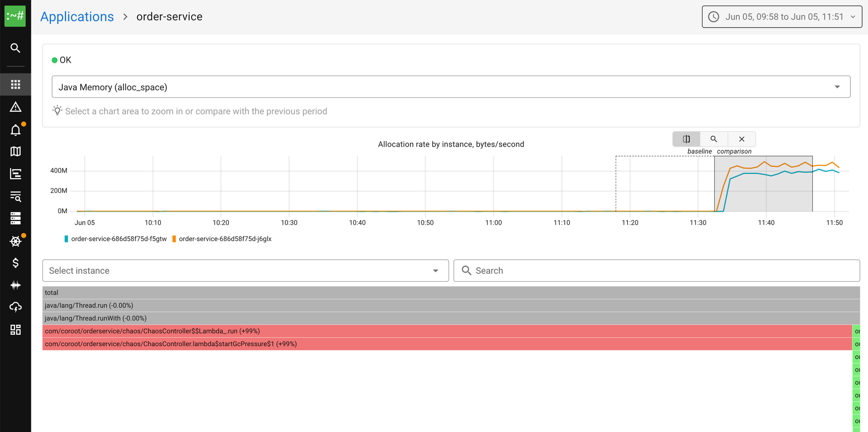
Task: Click the 'baseline' label above chart
Action: [699, 152]
